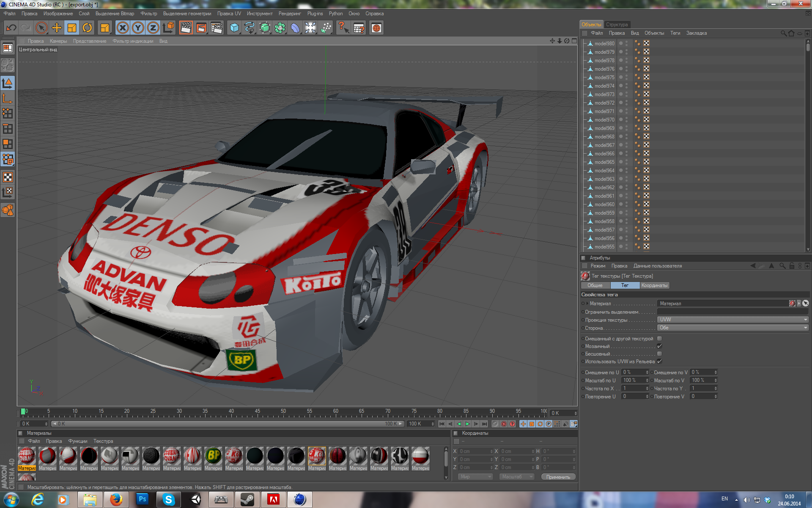
Task: Click the Undo arrow icon
Action: click(11, 28)
